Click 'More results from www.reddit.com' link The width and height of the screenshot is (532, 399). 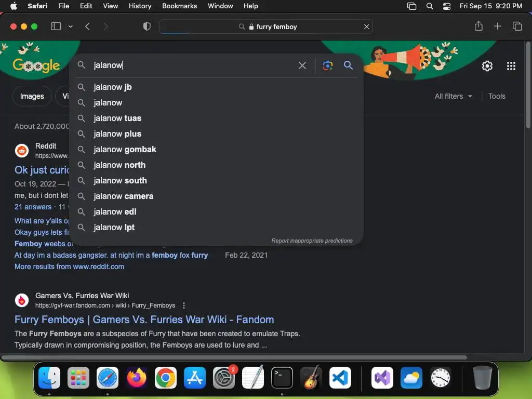pyautogui.click(x=69, y=267)
